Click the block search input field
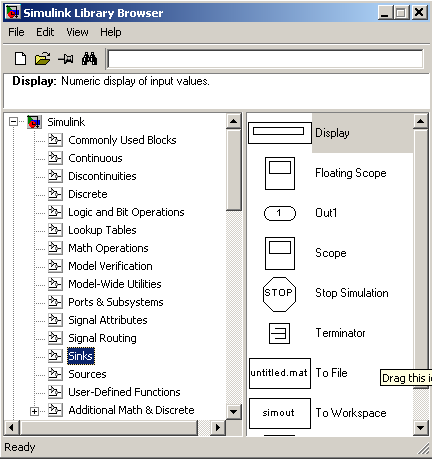Image resolution: width=432 pixels, height=459 pixels. point(265,59)
